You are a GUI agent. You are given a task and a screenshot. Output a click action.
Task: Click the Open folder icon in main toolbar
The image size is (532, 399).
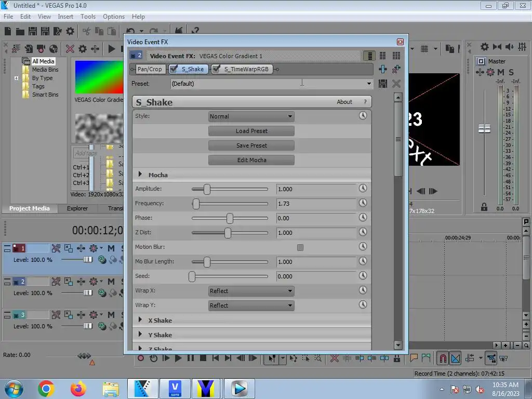[20, 32]
